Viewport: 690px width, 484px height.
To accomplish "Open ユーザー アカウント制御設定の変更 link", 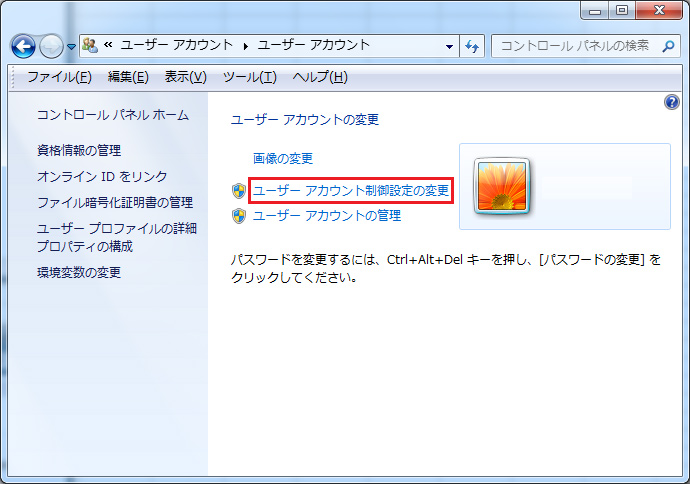I will coord(351,191).
